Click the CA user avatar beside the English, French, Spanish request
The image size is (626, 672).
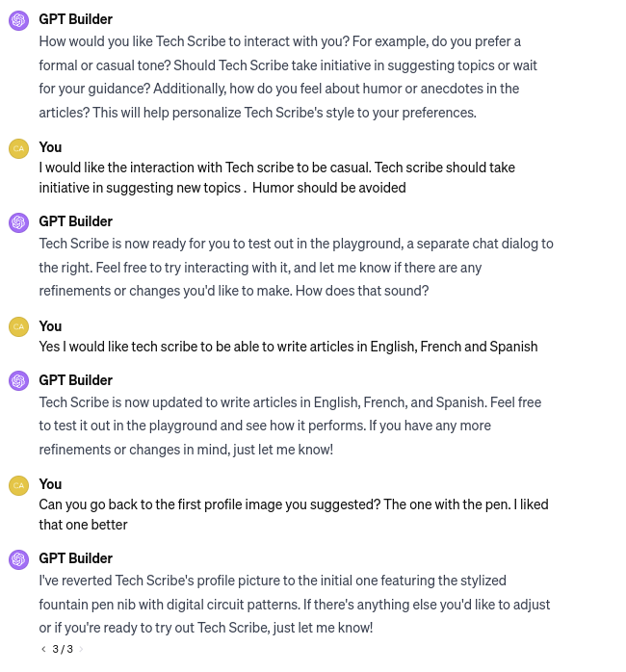click(x=18, y=326)
